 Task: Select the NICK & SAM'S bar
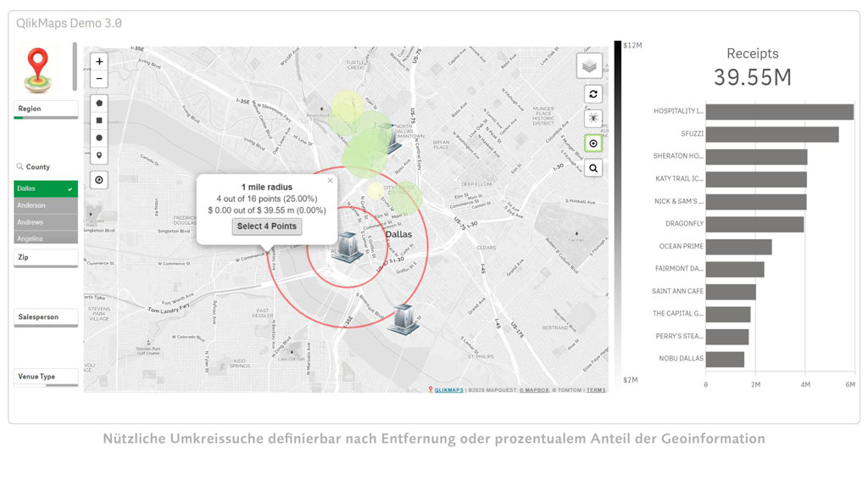pos(756,202)
